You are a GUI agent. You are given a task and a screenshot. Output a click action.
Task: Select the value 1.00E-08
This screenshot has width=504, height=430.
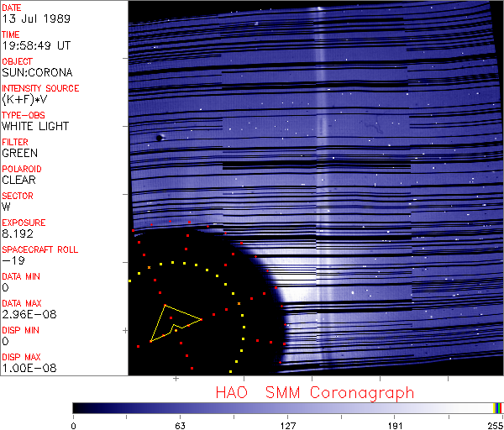click(29, 368)
